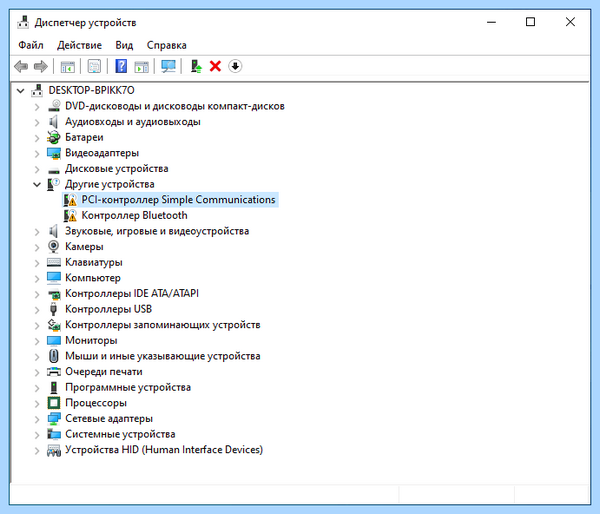Maximize the Диспетчер устройств window
The image size is (600, 514).
click(530, 22)
